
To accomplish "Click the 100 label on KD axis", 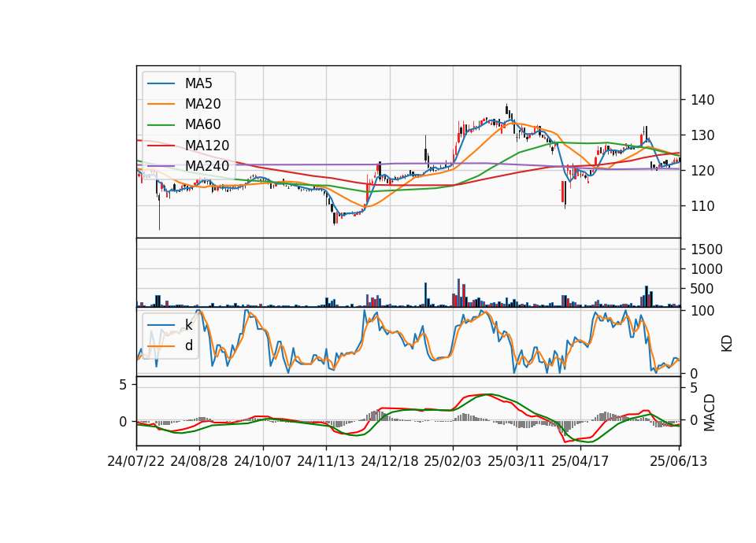I will pyautogui.click(x=702, y=311).
